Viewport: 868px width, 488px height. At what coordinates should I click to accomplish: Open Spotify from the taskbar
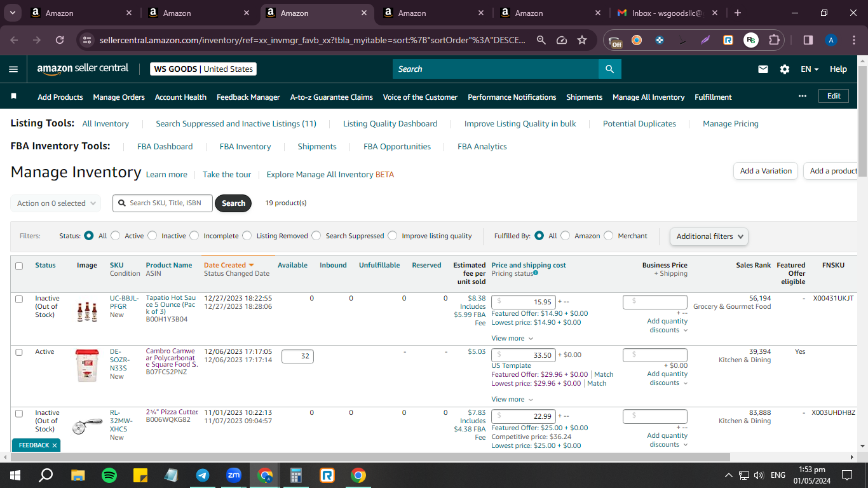(x=109, y=475)
